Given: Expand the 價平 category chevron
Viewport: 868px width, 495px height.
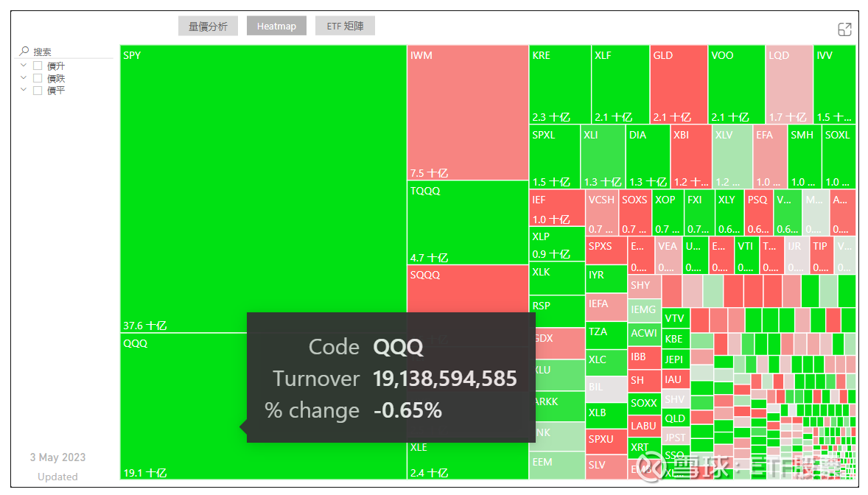Looking at the screenshot, I should pyautogui.click(x=23, y=90).
